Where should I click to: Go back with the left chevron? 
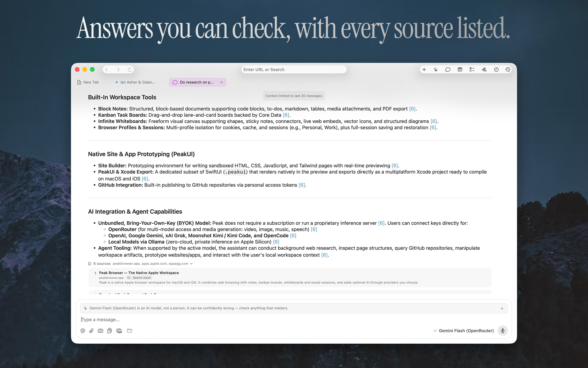coord(107,70)
